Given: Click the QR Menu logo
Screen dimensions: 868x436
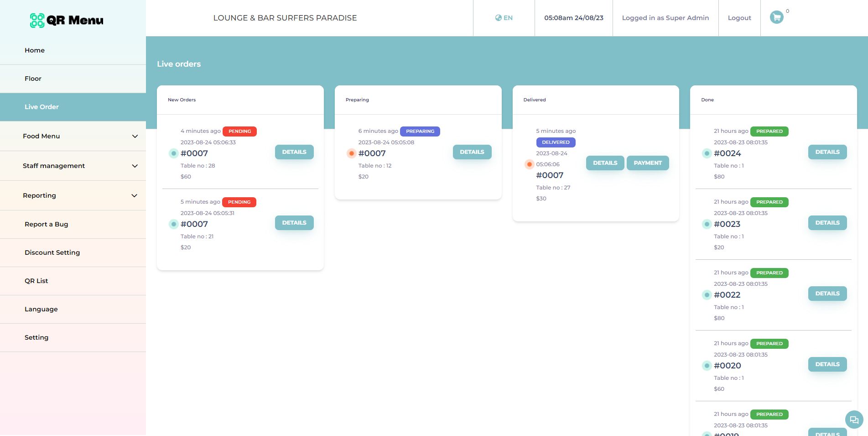Looking at the screenshot, I should click(x=67, y=20).
